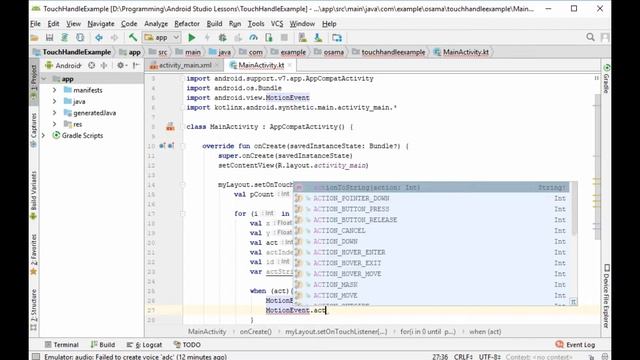Open the Build tool window
This screenshot has height=360, width=640.
click(103, 344)
